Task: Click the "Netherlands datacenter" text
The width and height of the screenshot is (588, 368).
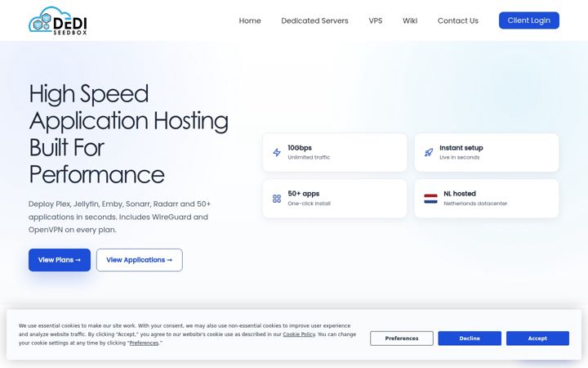Action: pos(475,204)
